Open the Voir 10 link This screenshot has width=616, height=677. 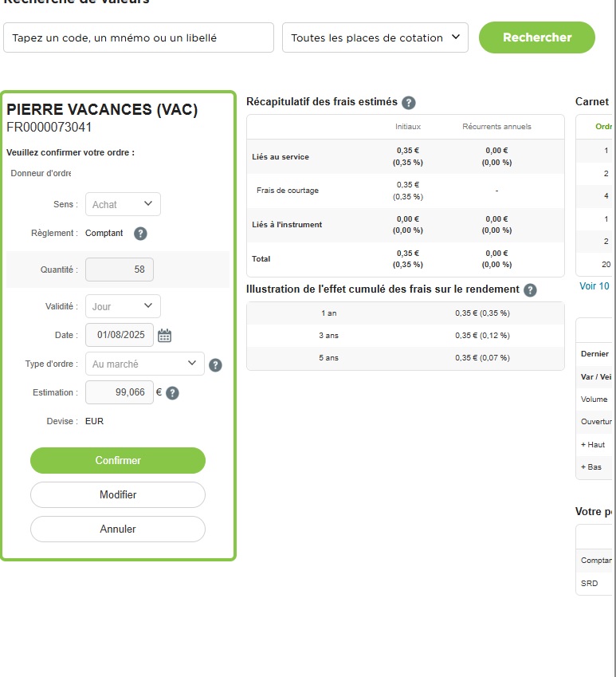click(x=594, y=285)
